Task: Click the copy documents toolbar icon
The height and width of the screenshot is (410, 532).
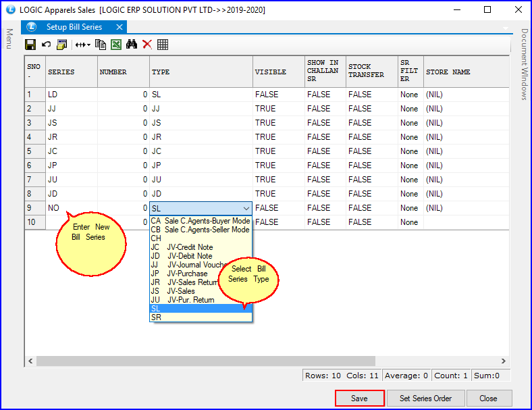Action: [101, 45]
